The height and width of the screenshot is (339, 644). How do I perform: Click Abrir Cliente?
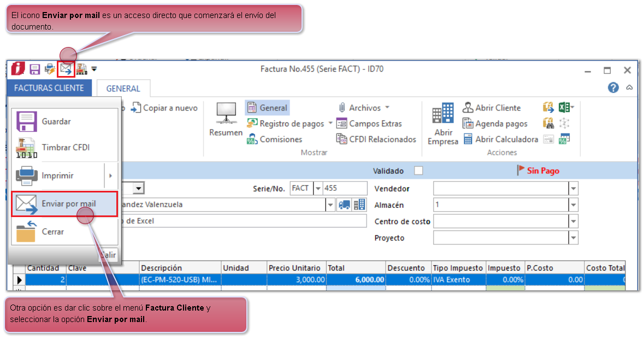(x=492, y=108)
